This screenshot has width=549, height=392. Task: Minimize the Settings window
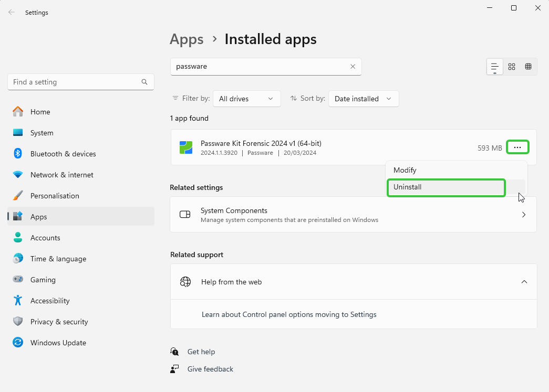tap(490, 8)
